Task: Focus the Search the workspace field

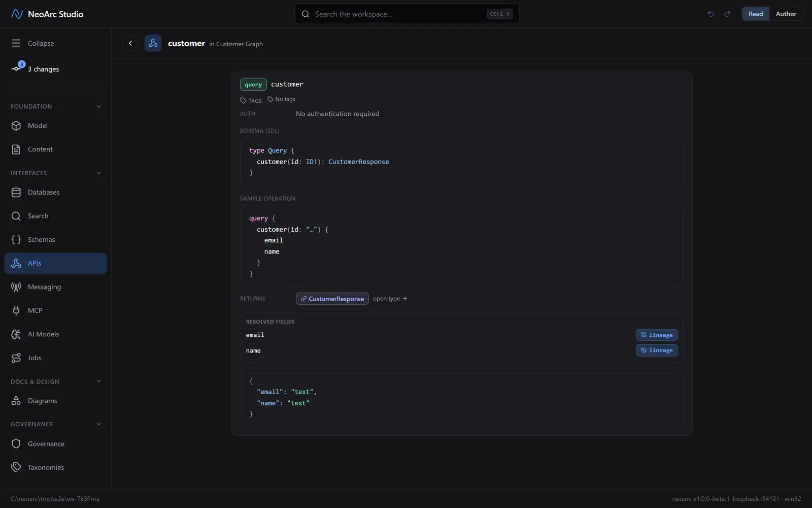Action: point(407,14)
